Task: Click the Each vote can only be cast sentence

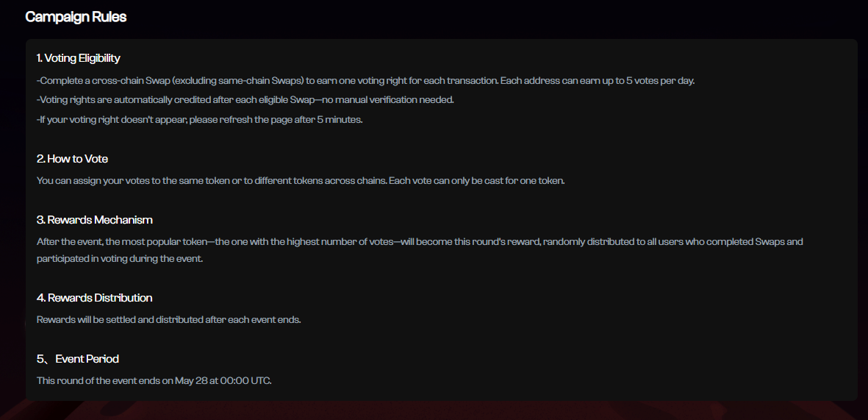Action: 476,181
